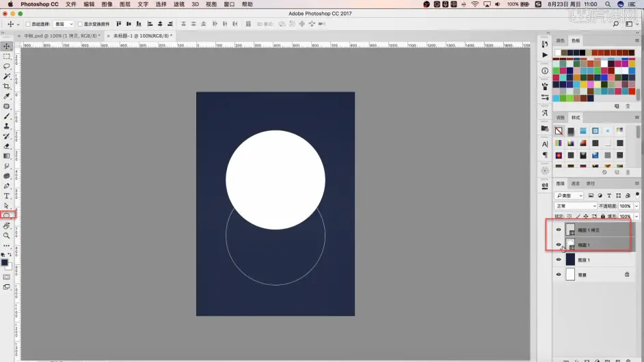Switch to the 中秋.psd document tab
644x362 pixels.
point(62,36)
